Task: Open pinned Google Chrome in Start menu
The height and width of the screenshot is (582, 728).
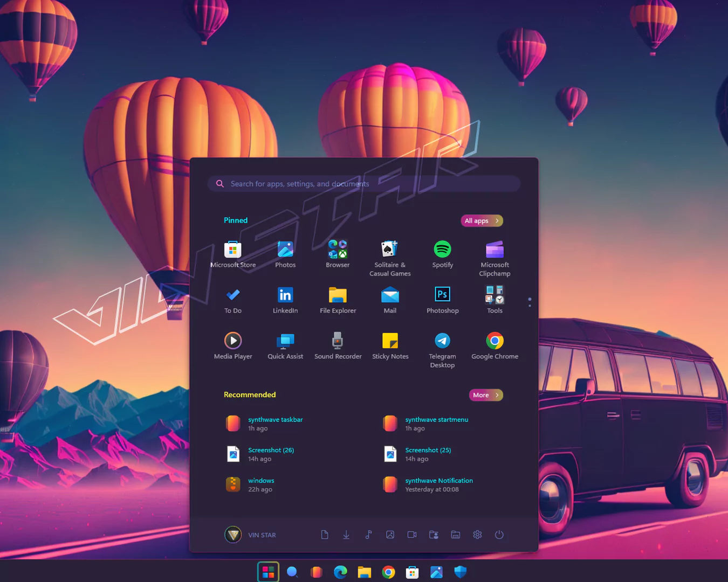Action: click(x=495, y=345)
